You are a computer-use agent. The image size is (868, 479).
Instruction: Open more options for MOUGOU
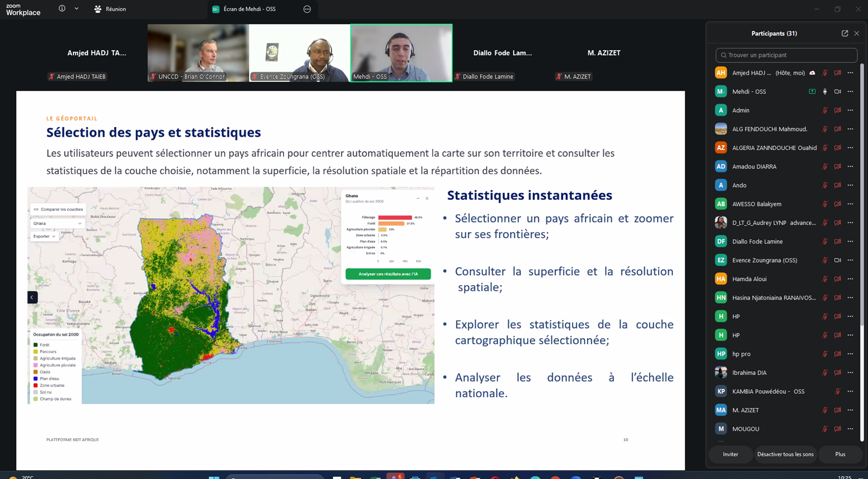tap(850, 429)
